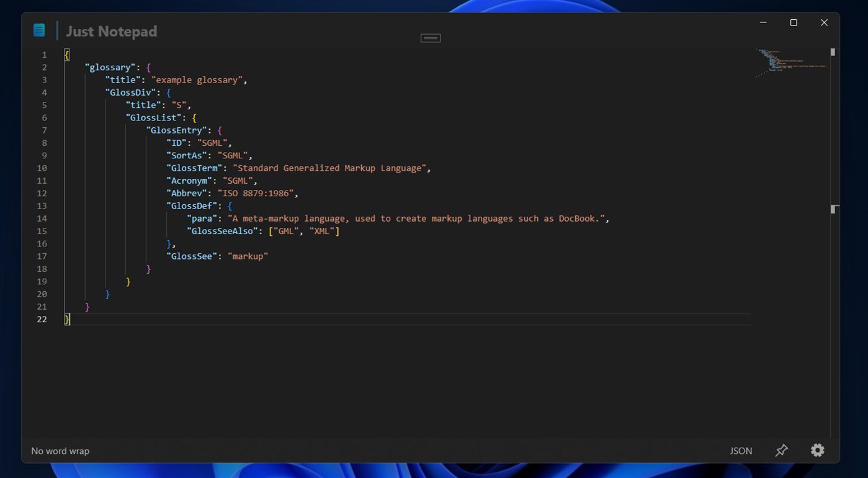Click the title bar drag handle icon
The width and height of the screenshot is (868, 478).
[430, 37]
